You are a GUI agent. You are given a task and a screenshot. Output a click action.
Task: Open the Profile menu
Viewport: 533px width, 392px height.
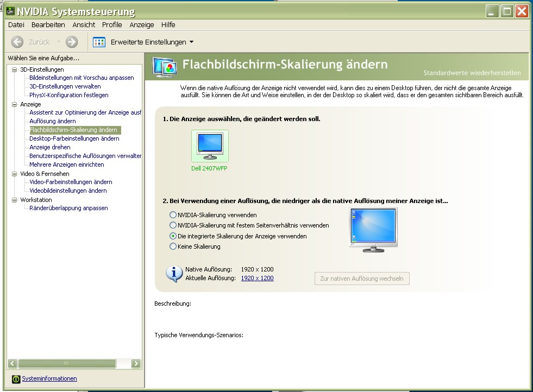[x=112, y=25]
